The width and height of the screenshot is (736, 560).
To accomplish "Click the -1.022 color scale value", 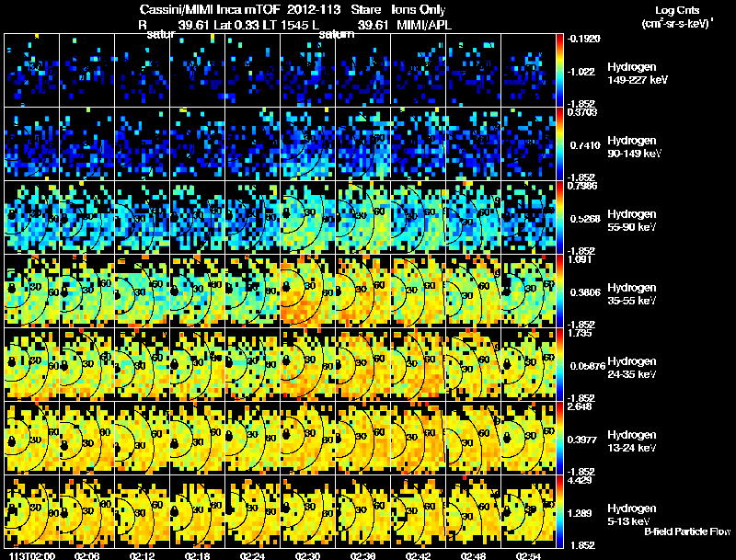I will tap(581, 72).
